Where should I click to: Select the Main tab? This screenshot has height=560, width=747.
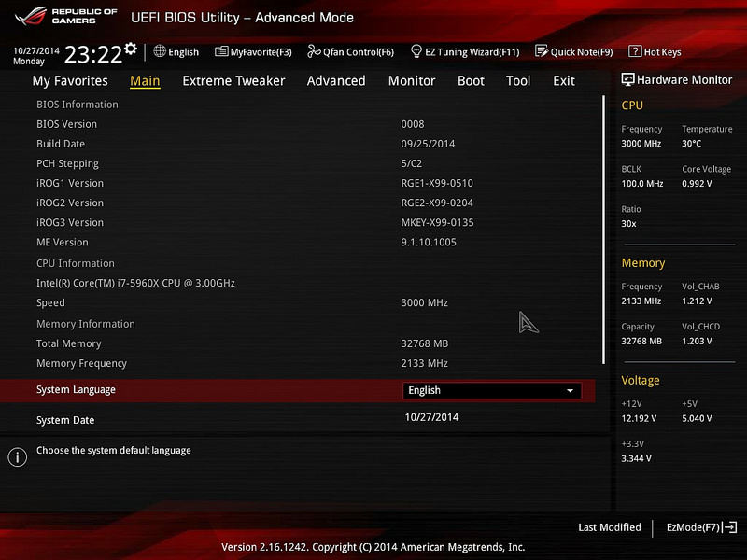click(x=145, y=81)
